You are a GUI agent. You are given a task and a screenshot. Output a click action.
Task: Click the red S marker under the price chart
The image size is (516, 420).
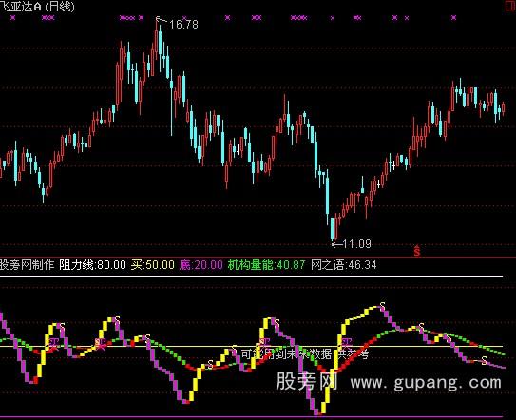click(417, 251)
